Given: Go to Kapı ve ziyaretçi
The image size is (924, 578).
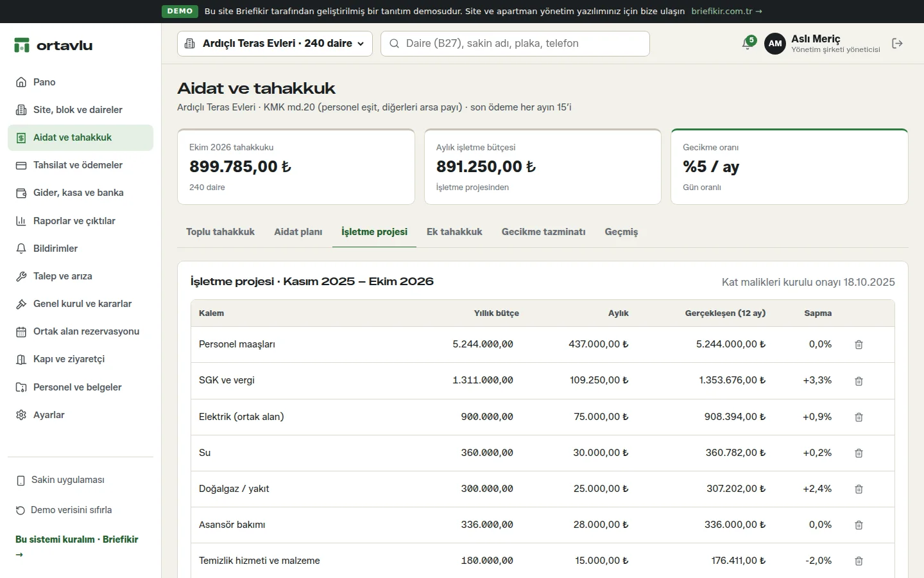Looking at the screenshot, I should tap(80, 359).
